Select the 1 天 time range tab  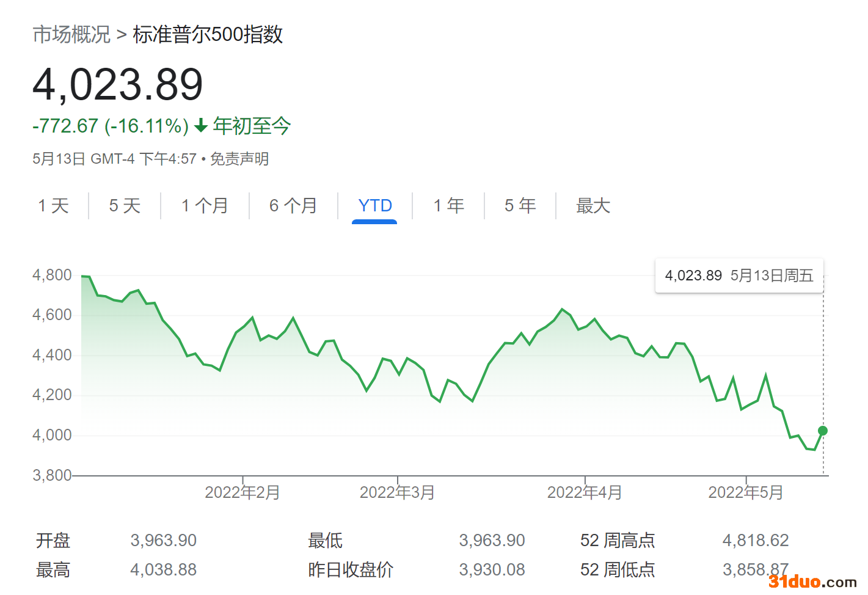(53, 206)
